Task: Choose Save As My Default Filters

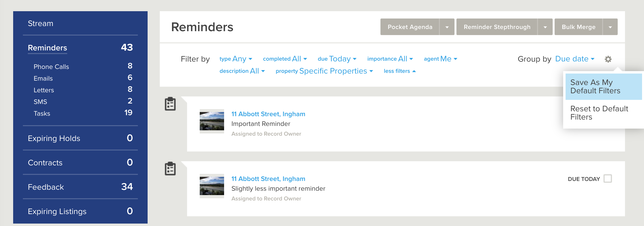Action: (x=604, y=86)
